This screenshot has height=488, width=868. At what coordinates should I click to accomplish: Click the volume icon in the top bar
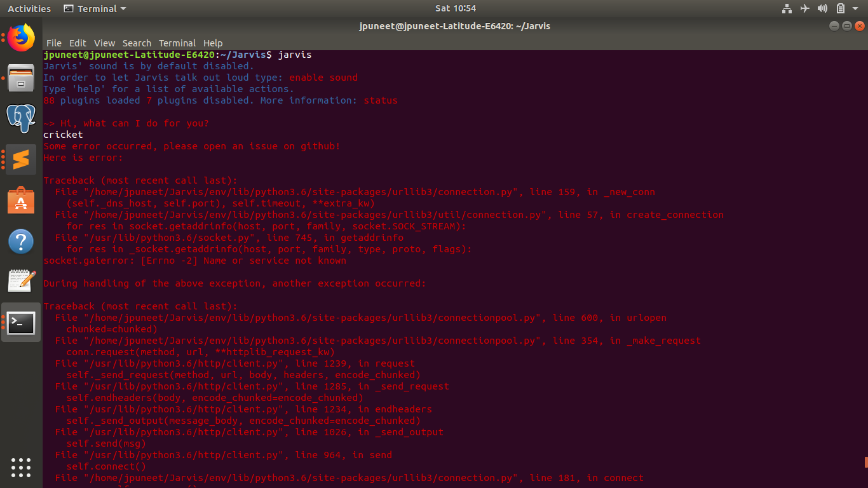coord(822,8)
